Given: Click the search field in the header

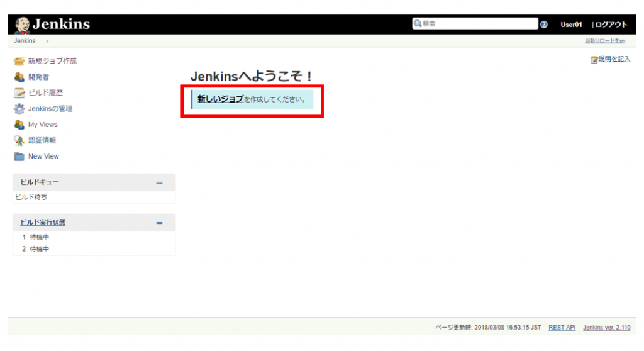Looking at the screenshot, I should click(475, 23).
